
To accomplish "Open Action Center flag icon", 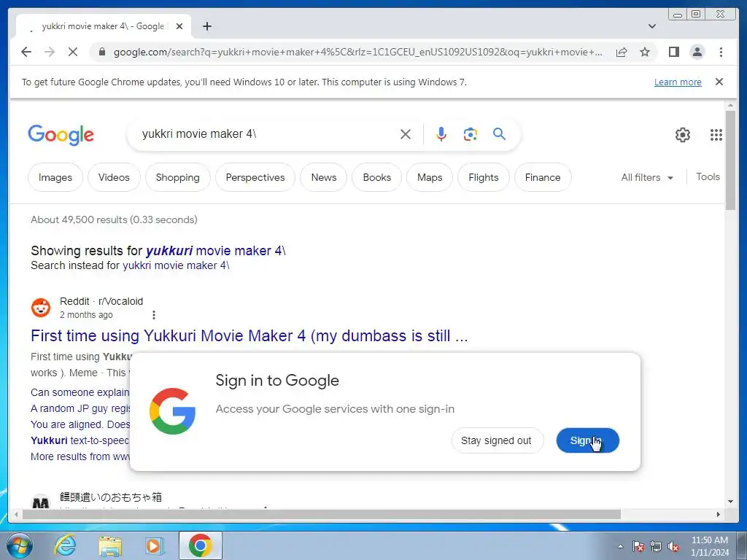I will point(638,546).
